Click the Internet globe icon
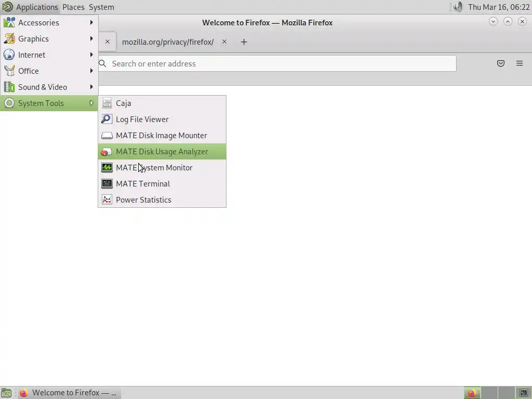This screenshot has width=532, height=399. pos(9,55)
